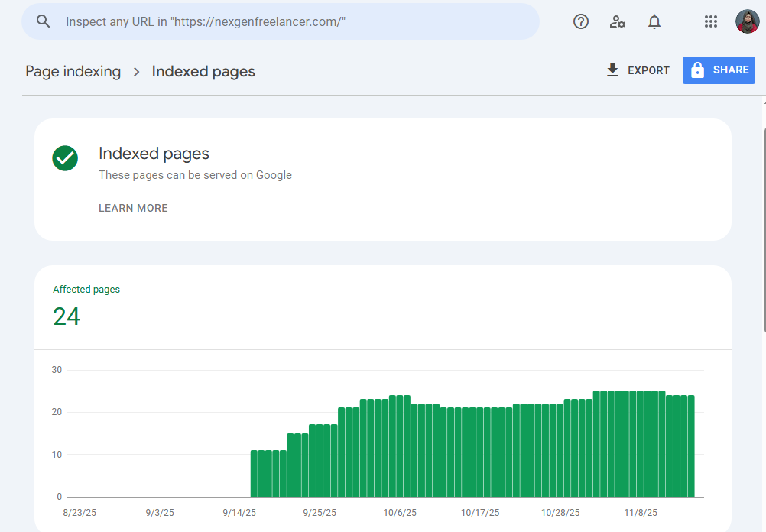Open the LEARN MORE link
The image size is (766, 532).
click(133, 208)
